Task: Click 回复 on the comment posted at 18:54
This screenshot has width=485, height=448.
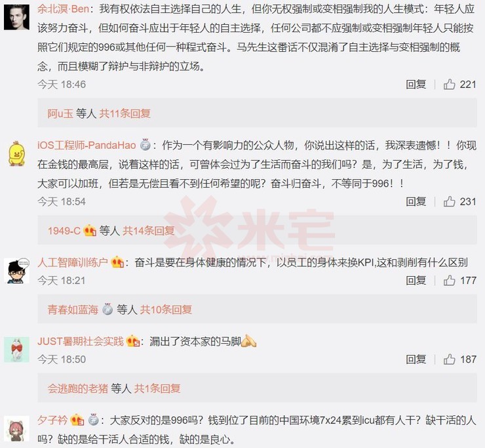Action: (x=416, y=201)
